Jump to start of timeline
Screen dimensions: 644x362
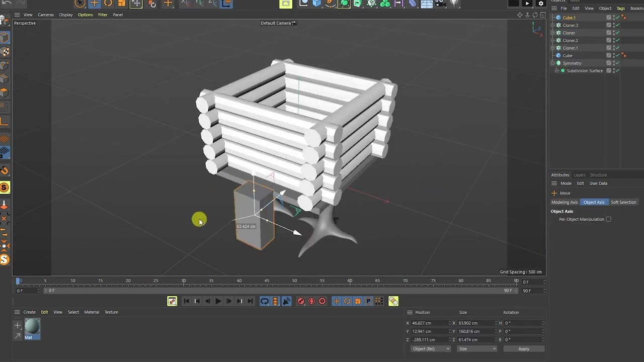186,301
